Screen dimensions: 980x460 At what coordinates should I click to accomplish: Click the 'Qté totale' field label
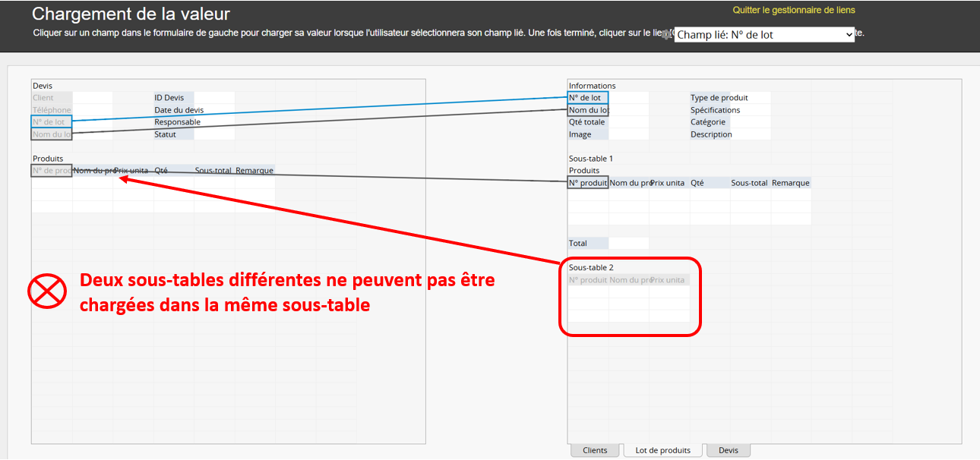(588, 122)
